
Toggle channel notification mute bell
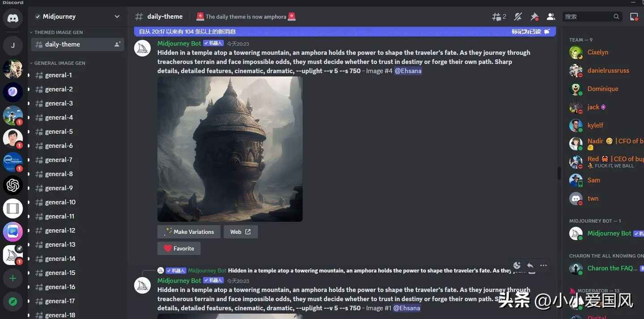[x=518, y=17]
